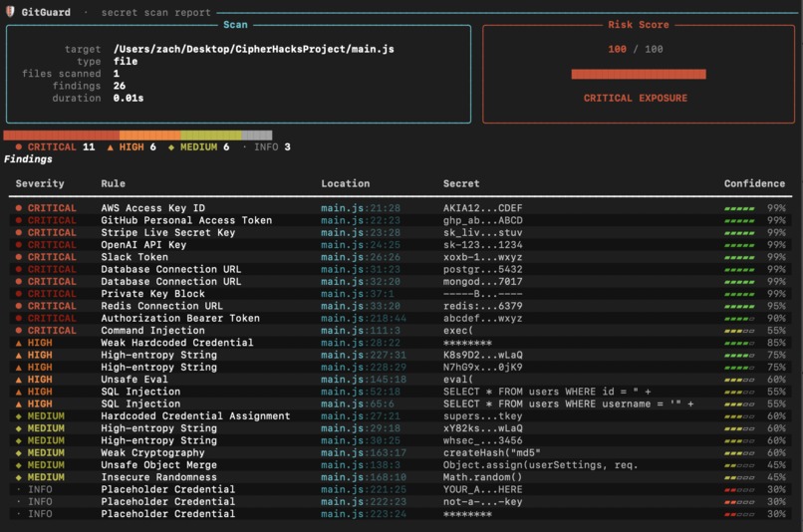803x532 pixels.
Task: Click the secret mongod...7017
Action: point(483,282)
